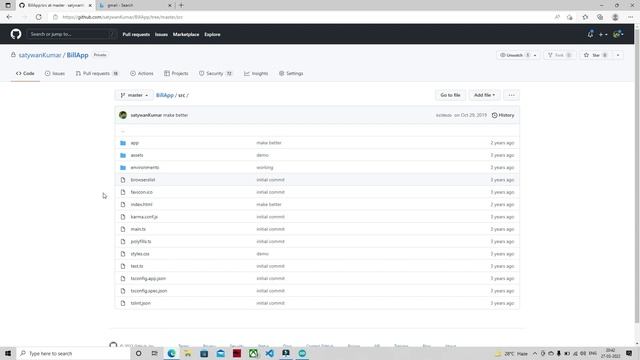Switch to the Issues repository tab

pyautogui.click(x=55, y=73)
